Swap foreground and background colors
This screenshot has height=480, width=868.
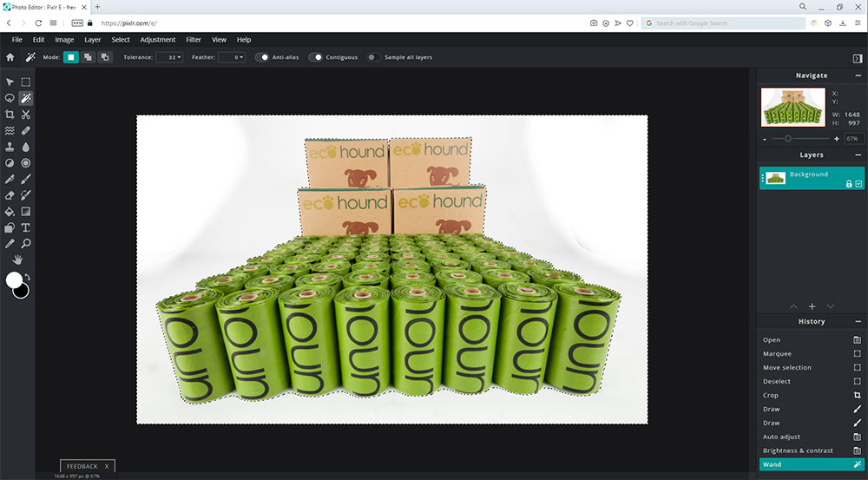[27, 277]
